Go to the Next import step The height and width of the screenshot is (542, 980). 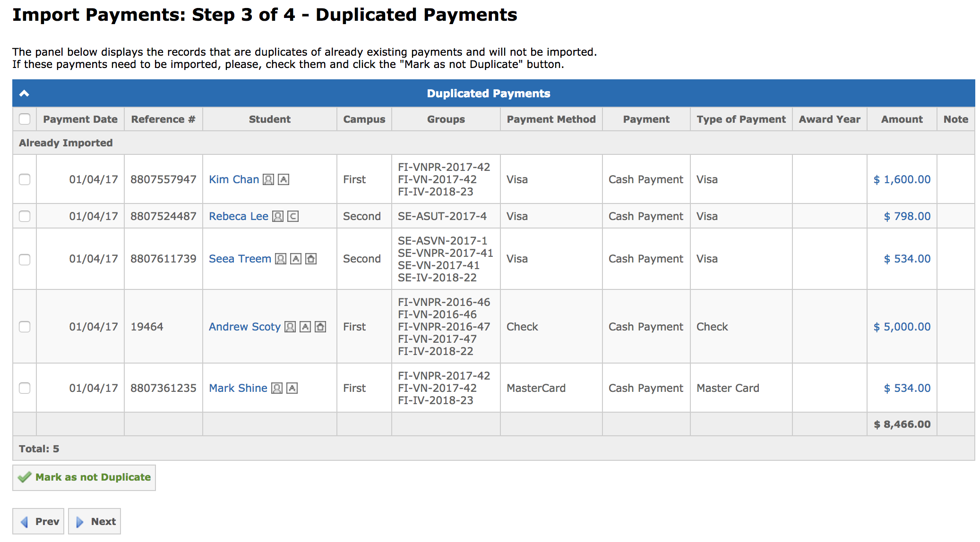(95, 521)
